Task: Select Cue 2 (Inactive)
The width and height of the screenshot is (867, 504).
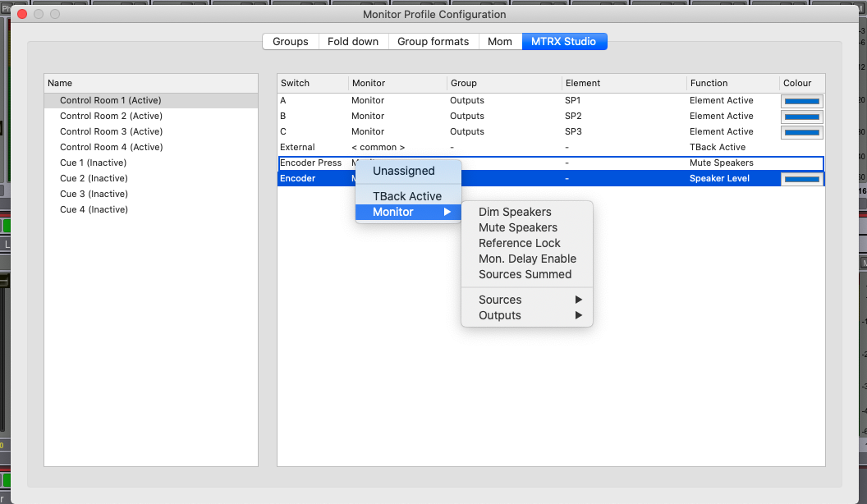Action: tap(151, 178)
